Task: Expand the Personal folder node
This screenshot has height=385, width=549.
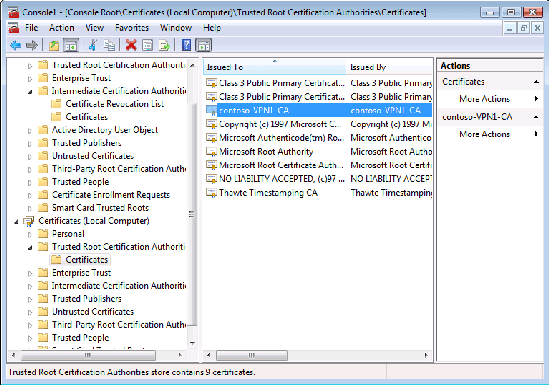Action: tap(30, 234)
